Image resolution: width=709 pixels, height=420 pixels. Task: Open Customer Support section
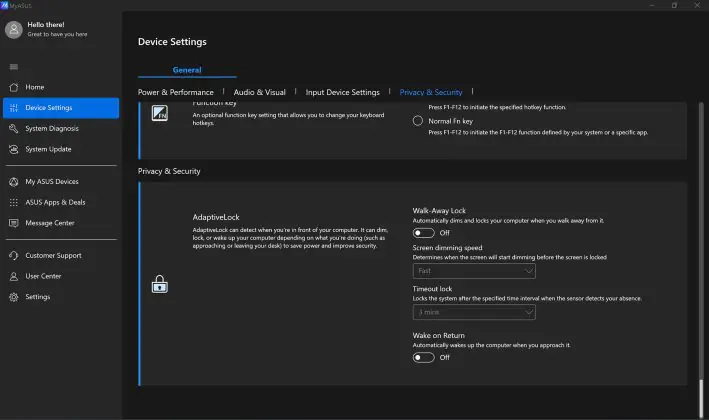[61, 255]
